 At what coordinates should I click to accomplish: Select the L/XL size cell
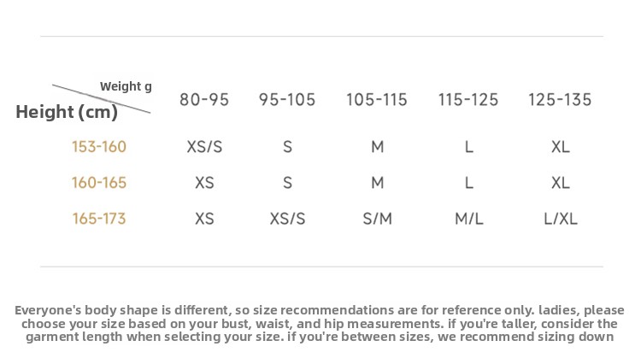(x=560, y=219)
